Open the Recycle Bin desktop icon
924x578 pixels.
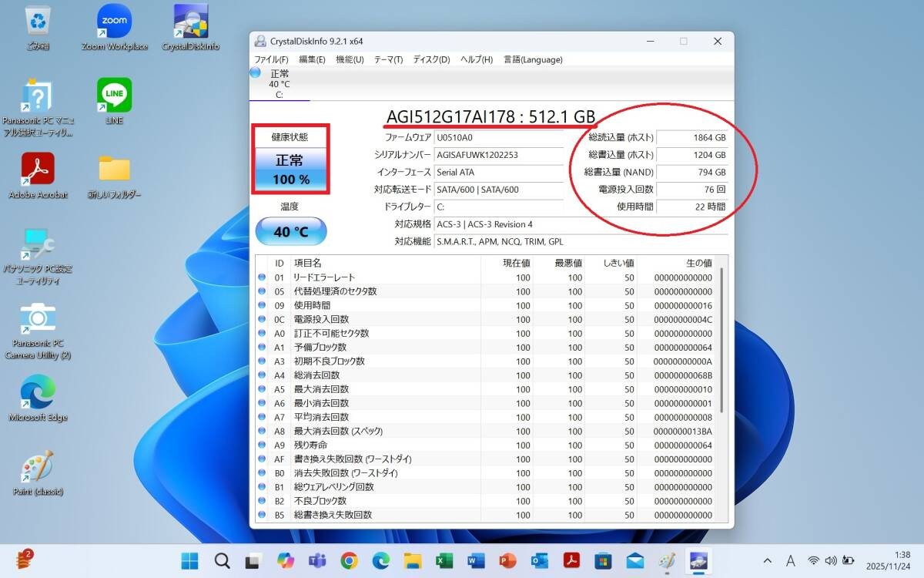click(37, 28)
